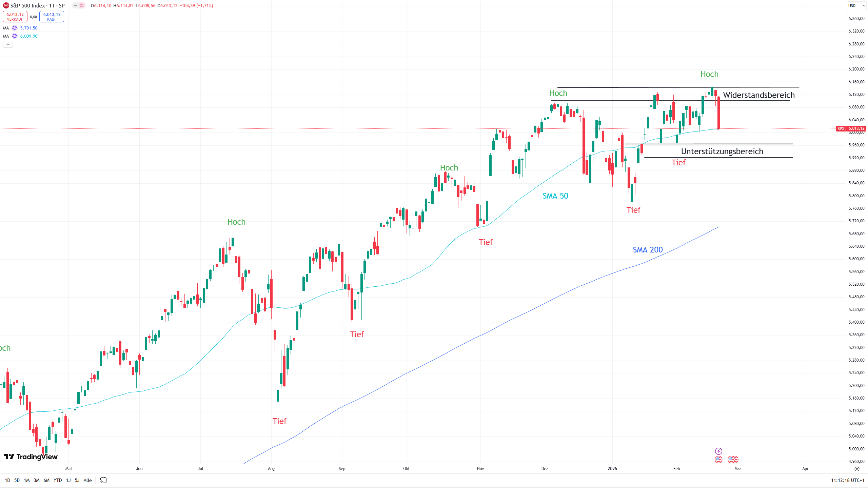Click the purple lightning event marker
Image resolution: width=868 pixels, height=488 pixels.
click(718, 451)
